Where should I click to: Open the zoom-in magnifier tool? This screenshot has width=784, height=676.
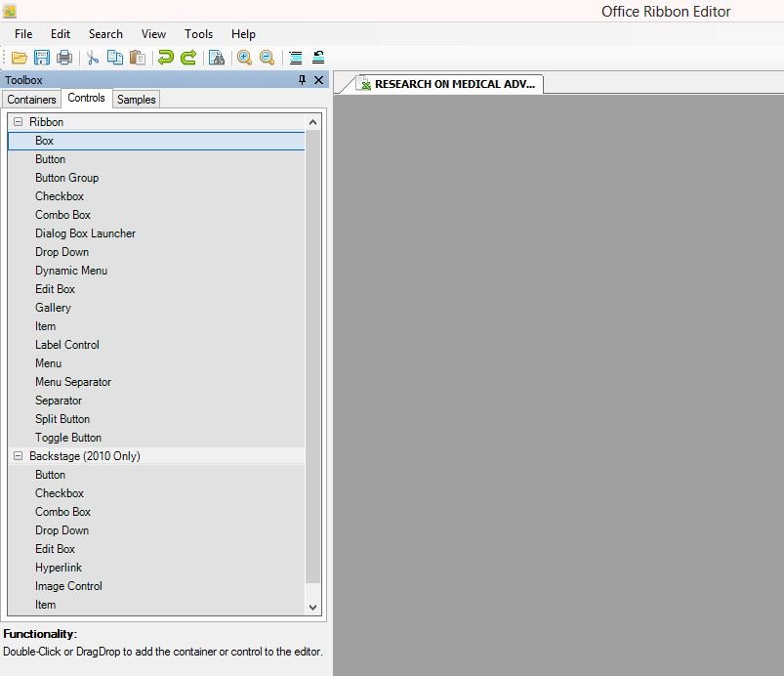pyautogui.click(x=243, y=57)
